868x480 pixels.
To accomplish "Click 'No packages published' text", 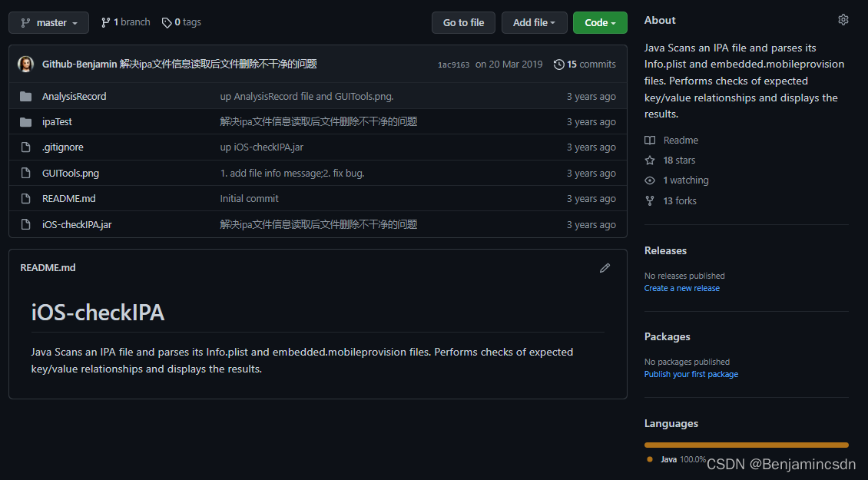I will (687, 362).
